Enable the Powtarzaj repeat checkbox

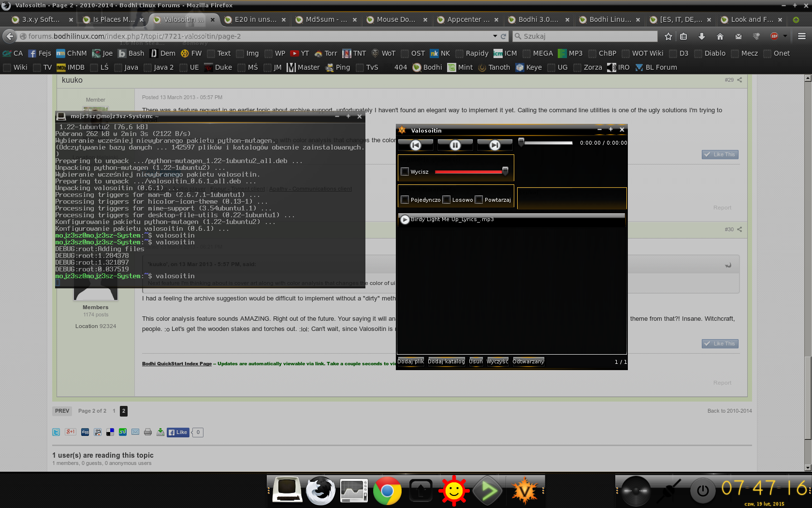pos(479,199)
